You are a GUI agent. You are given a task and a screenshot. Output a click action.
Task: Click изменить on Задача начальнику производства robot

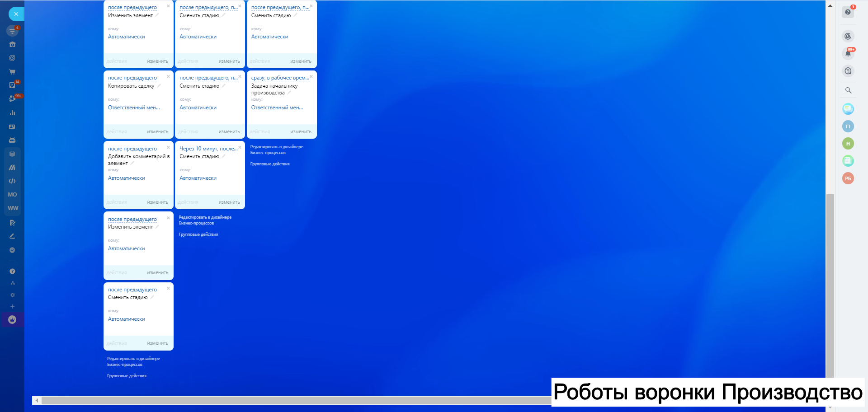(301, 132)
